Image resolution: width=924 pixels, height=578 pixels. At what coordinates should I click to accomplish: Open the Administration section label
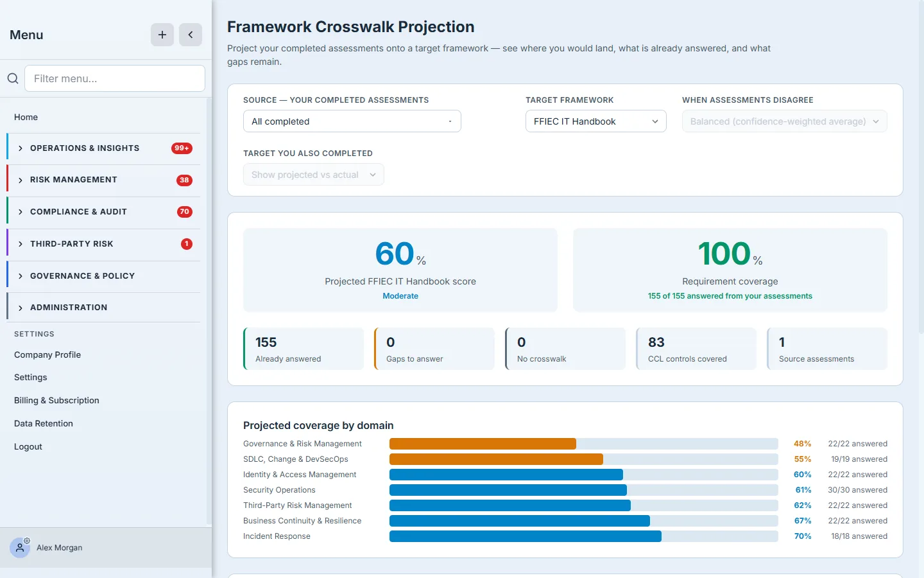(69, 308)
